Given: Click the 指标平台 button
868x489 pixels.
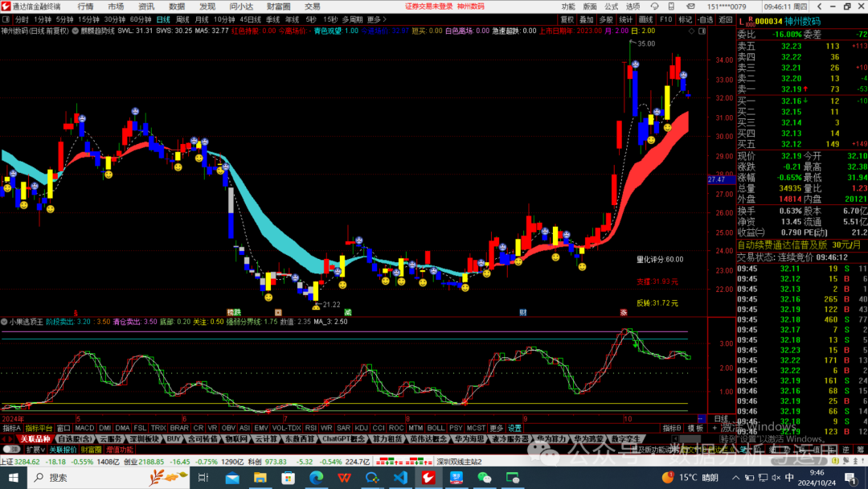Looking at the screenshot, I should pos(39,428).
